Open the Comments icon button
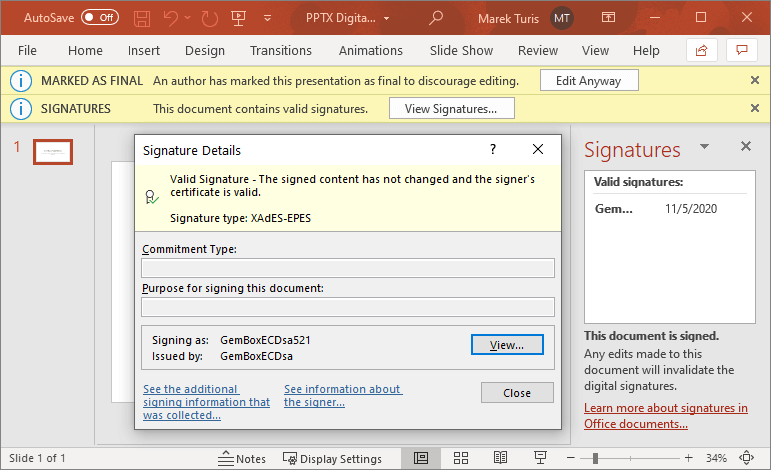The width and height of the screenshot is (771, 470). pyautogui.click(x=741, y=50)
